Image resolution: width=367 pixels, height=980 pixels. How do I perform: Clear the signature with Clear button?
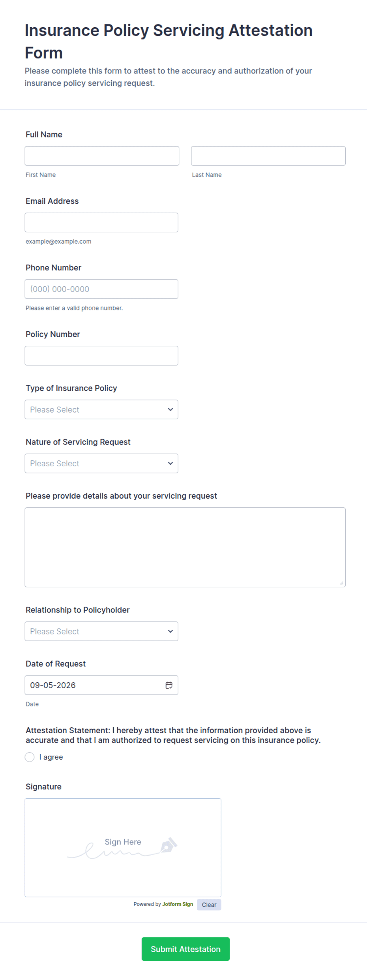coord(209,905)
